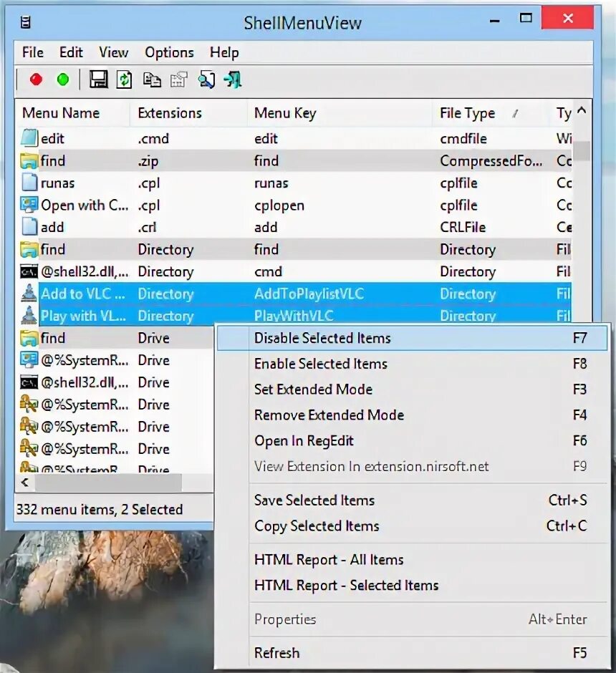Click the icon of the runas row

(29, 183)
